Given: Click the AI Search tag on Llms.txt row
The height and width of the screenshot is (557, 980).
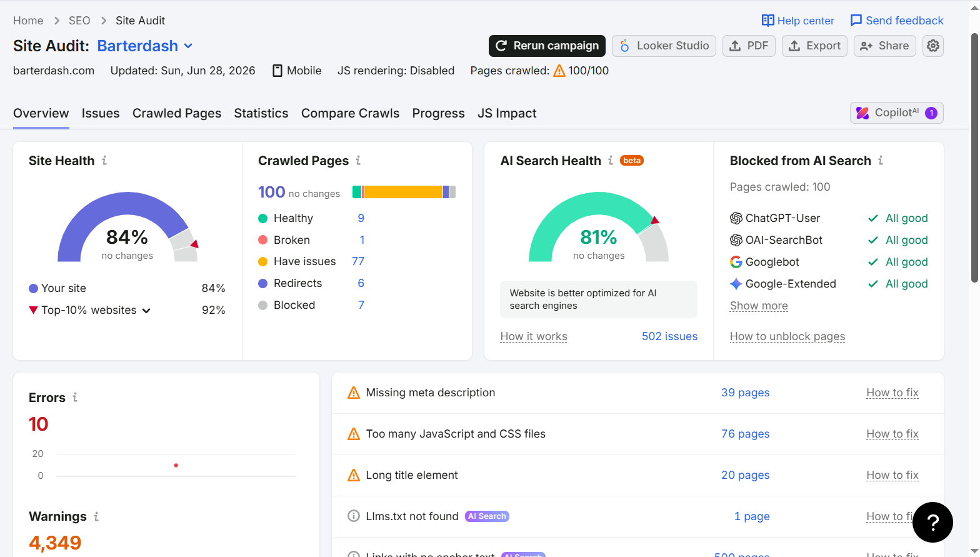Looking at the screenshot, I should click(487, 516).
